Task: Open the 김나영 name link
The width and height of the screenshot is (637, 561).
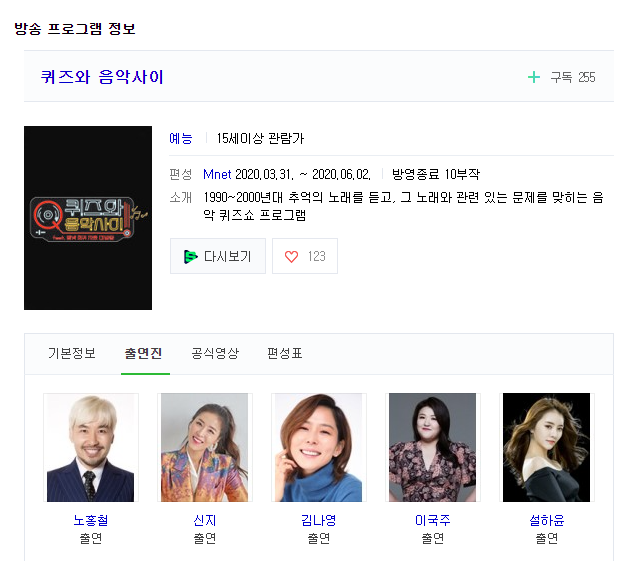Action: 318,520
